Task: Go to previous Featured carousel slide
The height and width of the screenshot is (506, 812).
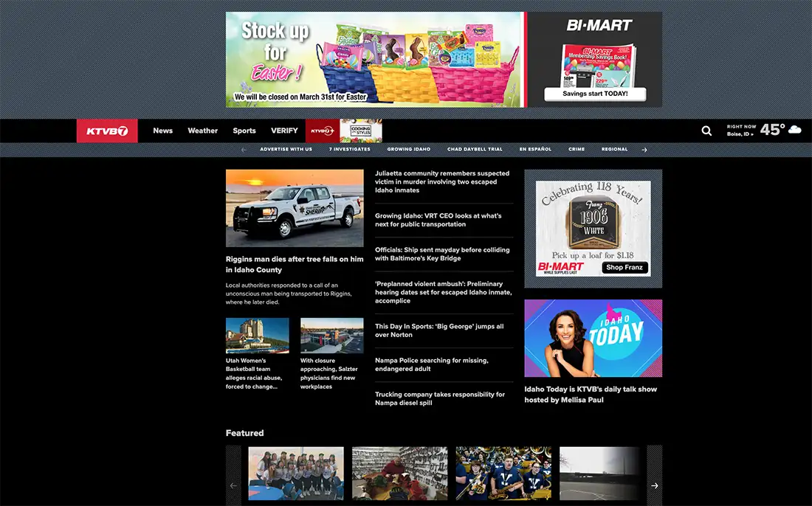Action: [x=233, y=485]
